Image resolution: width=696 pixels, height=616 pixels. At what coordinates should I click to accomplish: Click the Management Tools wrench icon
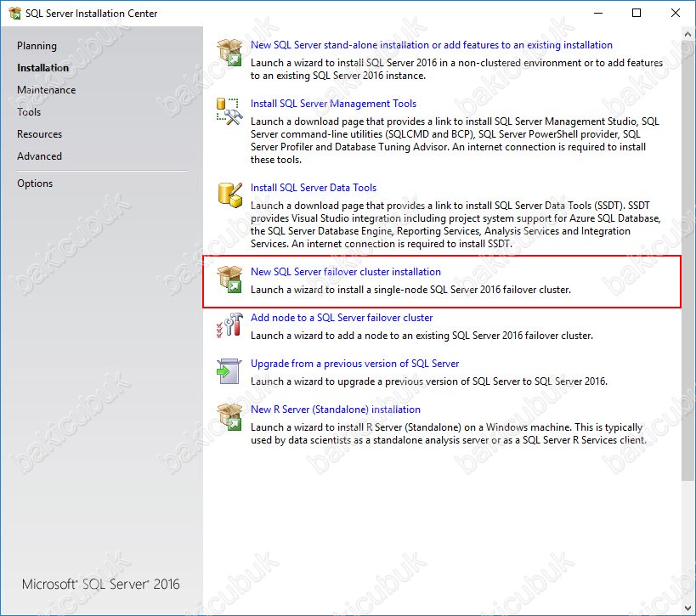coord(229,111)
